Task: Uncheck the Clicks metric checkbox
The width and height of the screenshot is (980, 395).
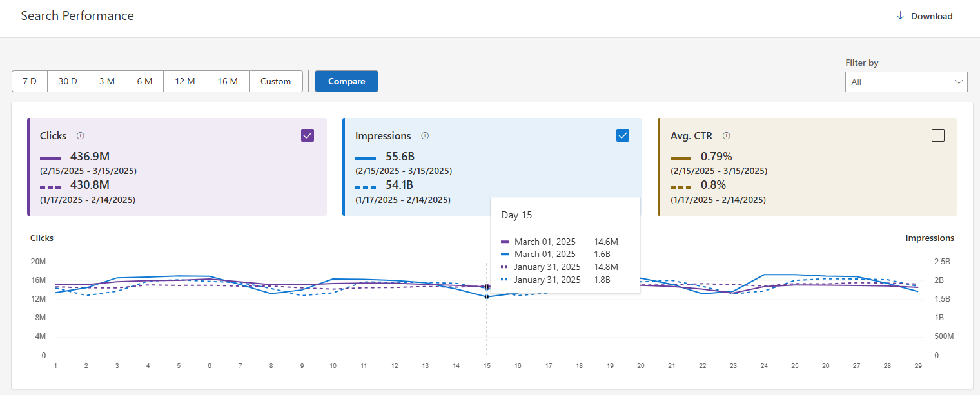Action: click(308, 135)
